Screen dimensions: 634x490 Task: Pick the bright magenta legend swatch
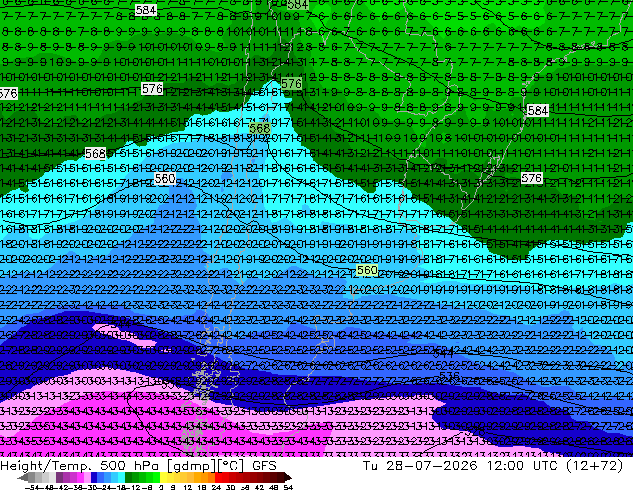tap(80, 477)
